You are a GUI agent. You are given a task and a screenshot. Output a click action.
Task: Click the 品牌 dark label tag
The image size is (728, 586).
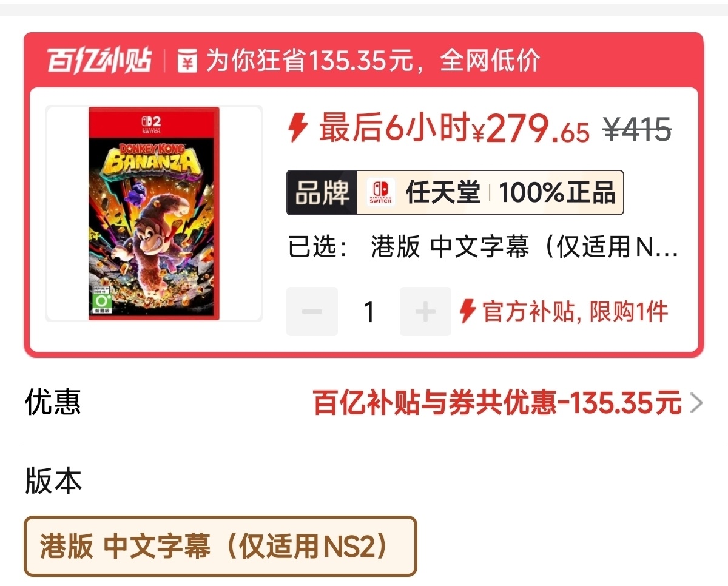pos(322,193)
